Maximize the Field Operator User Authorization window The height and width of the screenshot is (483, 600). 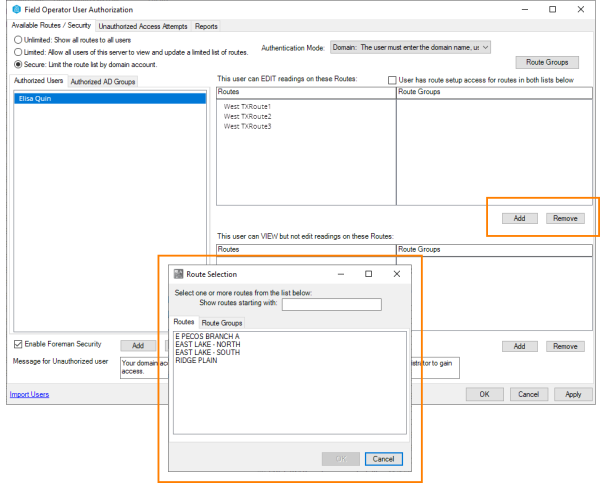coord(553,9)
